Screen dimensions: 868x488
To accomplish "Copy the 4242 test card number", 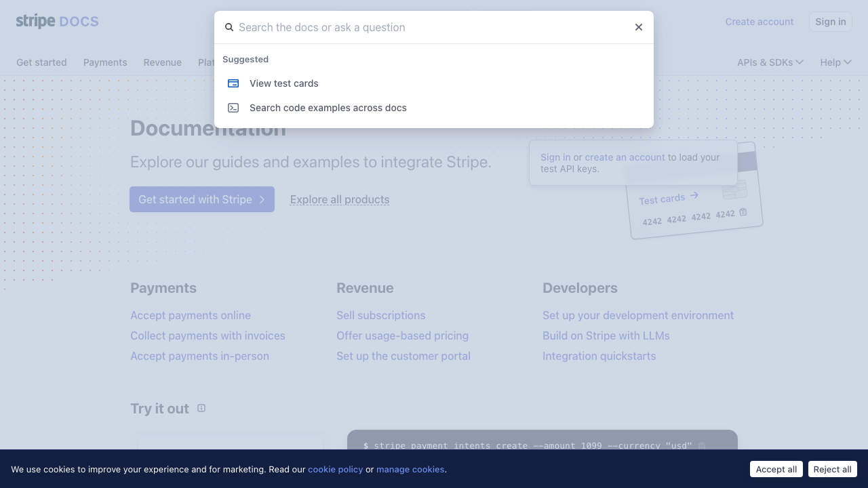I will coord(743,212).
